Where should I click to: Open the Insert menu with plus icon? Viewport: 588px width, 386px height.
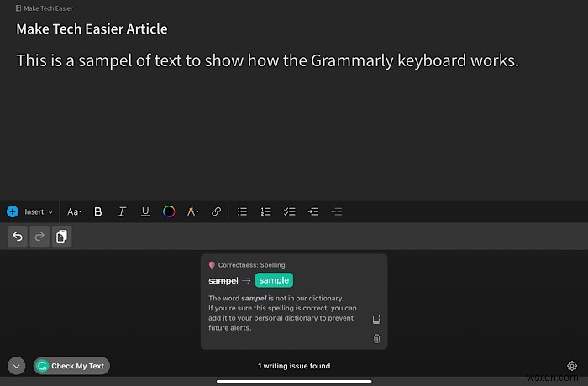tap(29, 211)
